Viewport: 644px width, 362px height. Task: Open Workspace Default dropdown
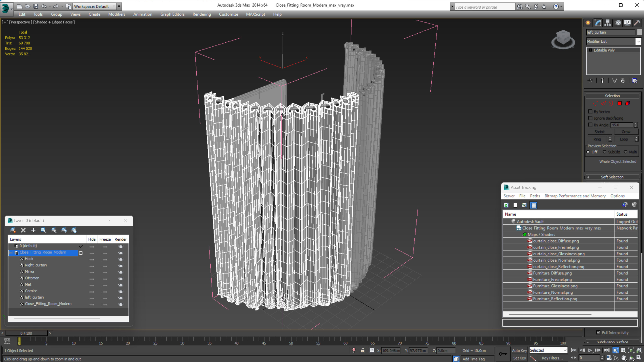click(x=95, y=6)
